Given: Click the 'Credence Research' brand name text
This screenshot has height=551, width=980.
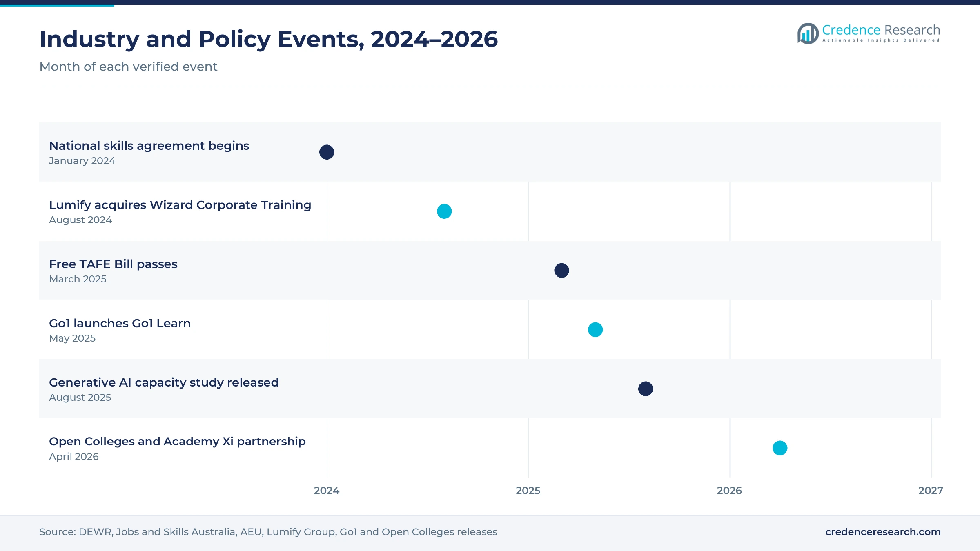Looking at the screenshot, I should pos(881,30).
